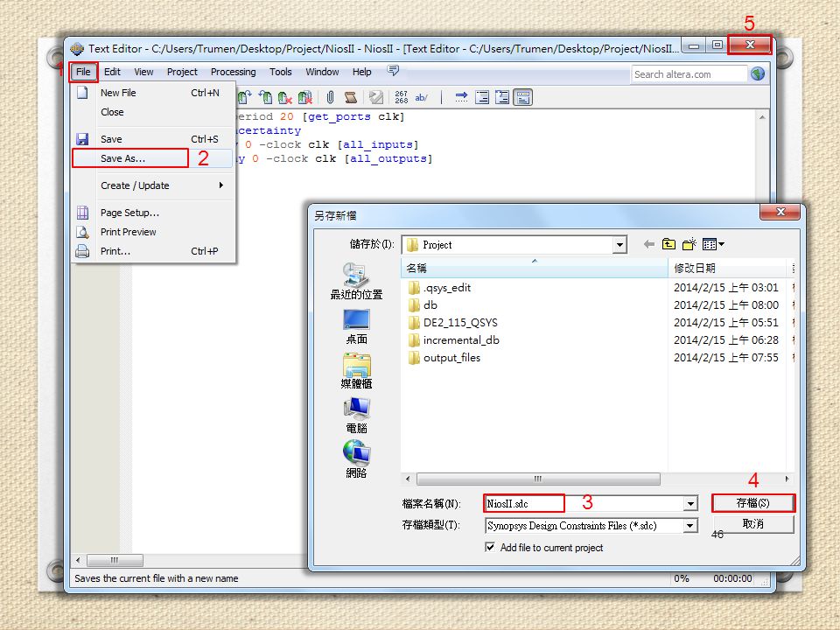Expand the 儲存於 Project folder dropdown
The width and height of the screenshot is (840, 630).
619,245
